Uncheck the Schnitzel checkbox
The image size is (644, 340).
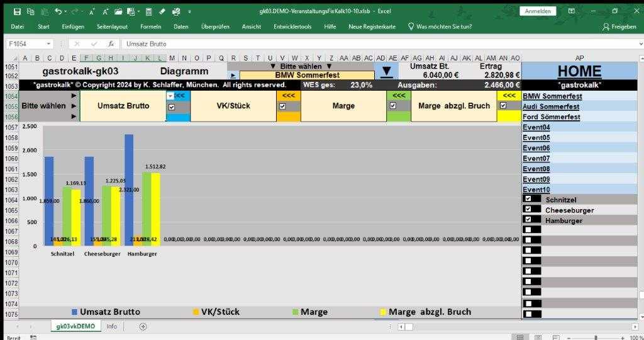click(x=528, y=198)
